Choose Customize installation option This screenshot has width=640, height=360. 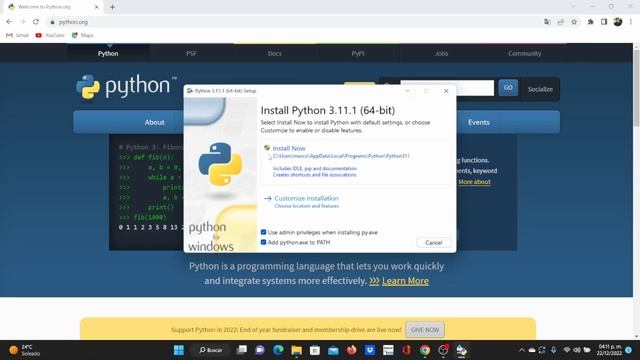pos(306,198)
